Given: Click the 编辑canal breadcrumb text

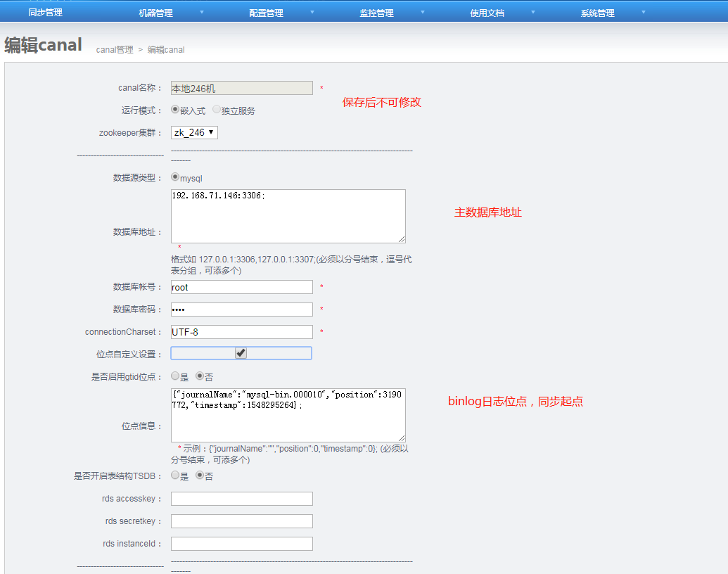Looking at the screenshot, I should (x=166, y=50).
